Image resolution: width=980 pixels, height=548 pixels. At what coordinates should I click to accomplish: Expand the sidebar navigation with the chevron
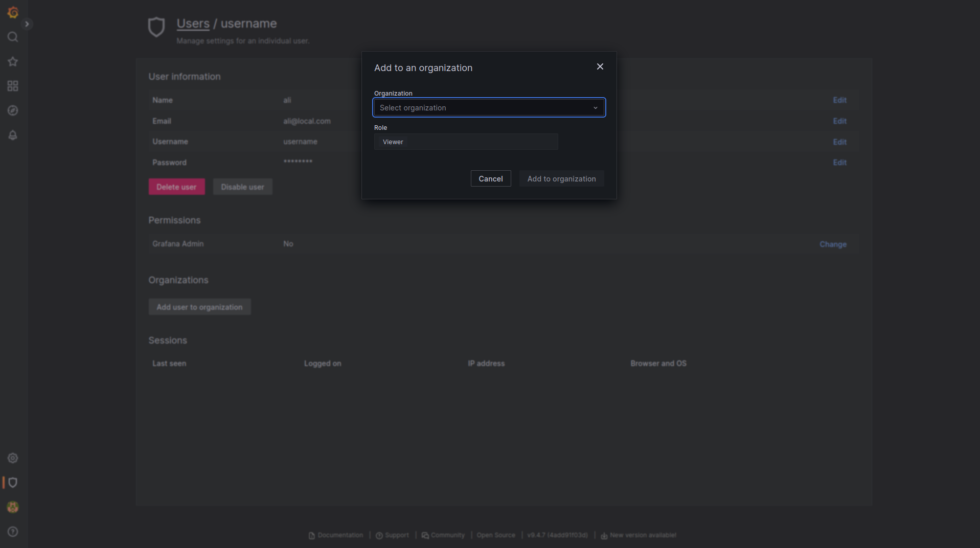point(27,24)
